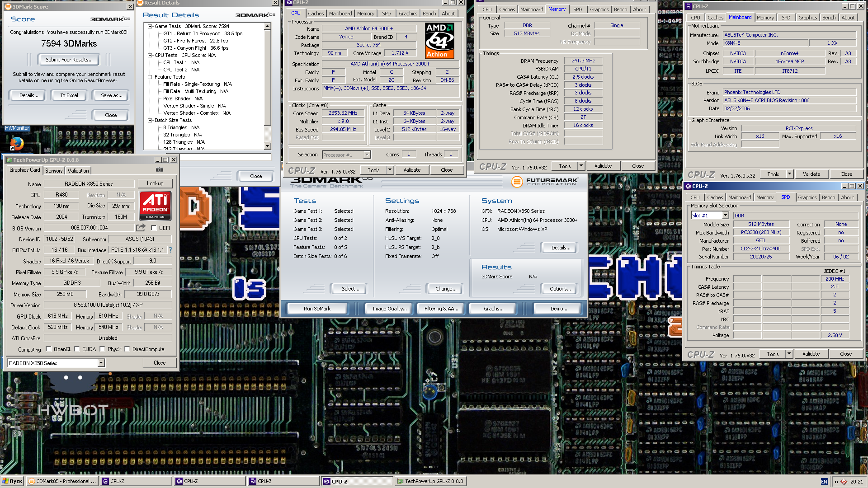Click the Result Details scrollbar down arrow
The image size is (868, 488).
pos(268,146)
